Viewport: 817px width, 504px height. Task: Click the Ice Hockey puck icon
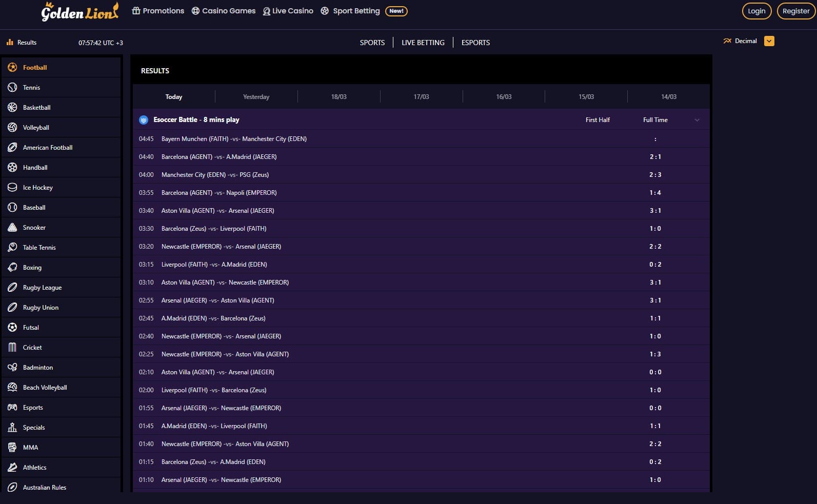click(x=12, y=187)
